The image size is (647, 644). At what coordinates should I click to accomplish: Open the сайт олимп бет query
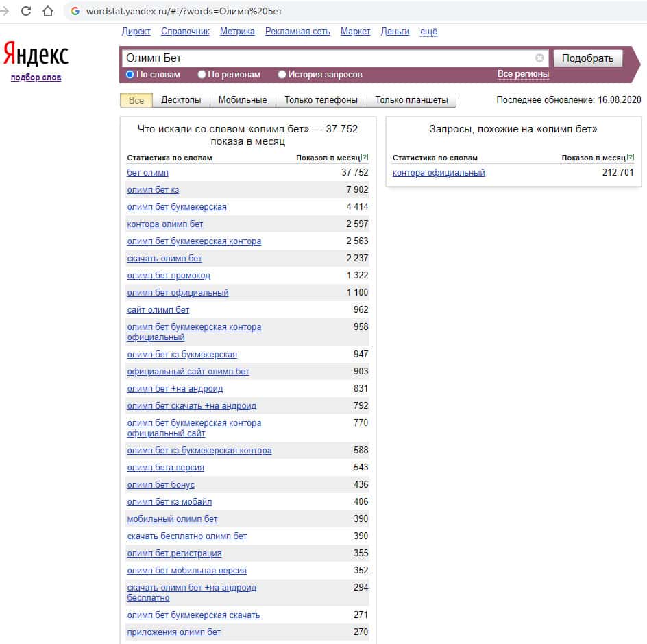pyautogui.click(x=158, y=309)
